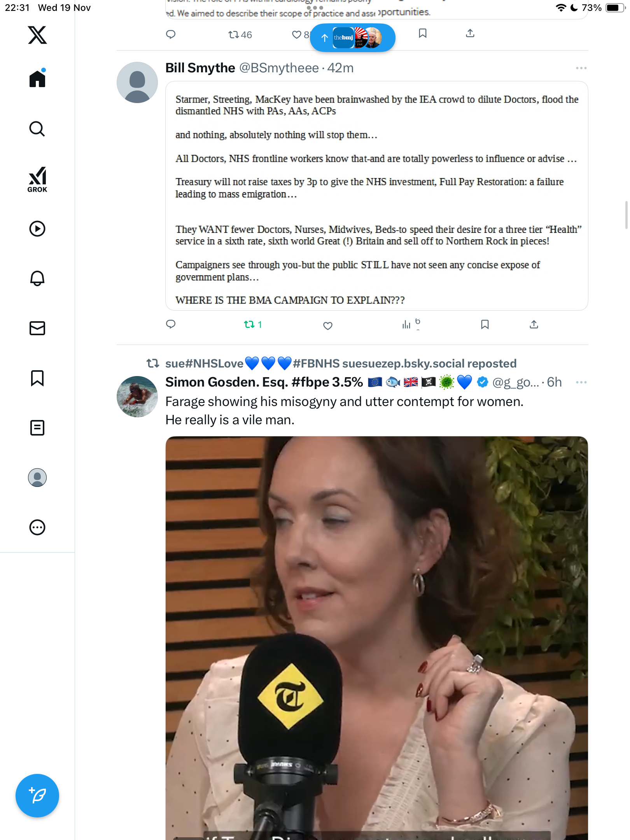Screen dimensions: 630x840
Task: Open the Search page
Action: click(x=37, y=129)
